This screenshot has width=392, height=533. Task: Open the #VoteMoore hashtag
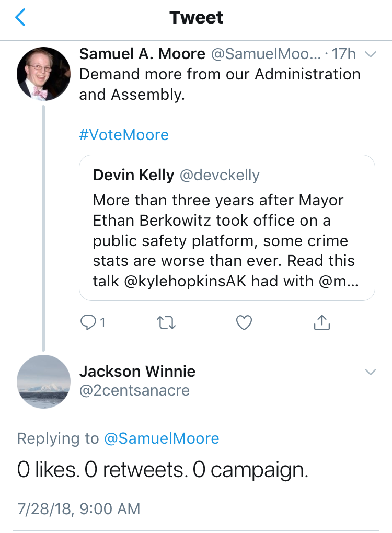[124, 135]
